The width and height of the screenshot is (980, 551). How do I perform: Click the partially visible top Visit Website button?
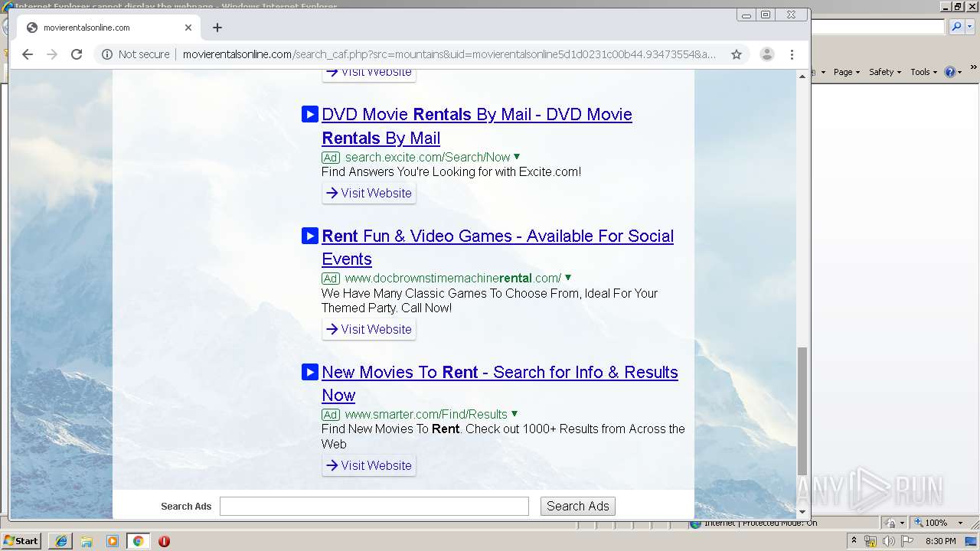[x=369, y=74]
